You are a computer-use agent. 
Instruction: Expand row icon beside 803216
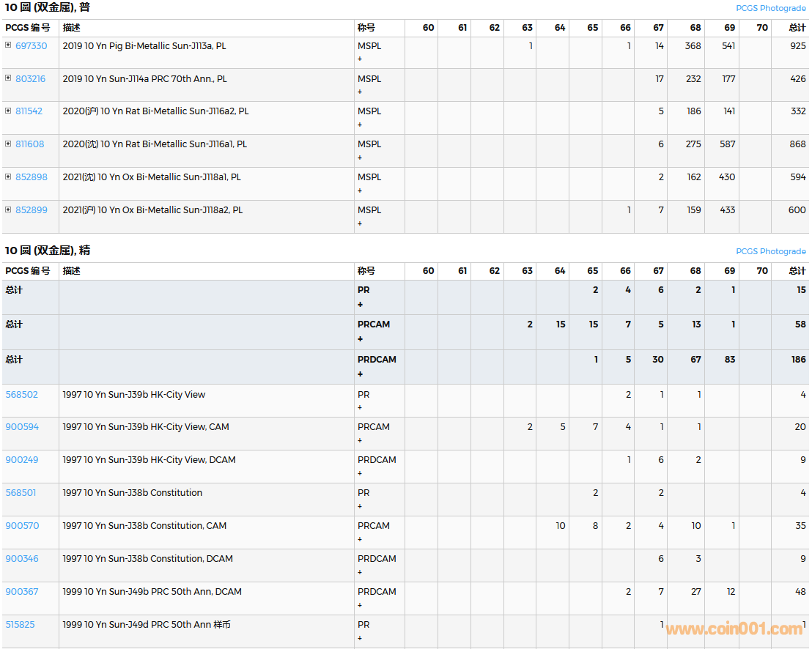point(8,78)
